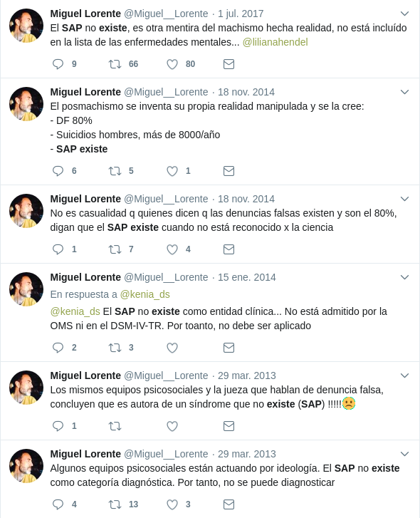Viewport: 420px width, 518px height.
Task: Open the 18 nov. 2014 timestamp of the posmachismo tweet
Action: 246,92
